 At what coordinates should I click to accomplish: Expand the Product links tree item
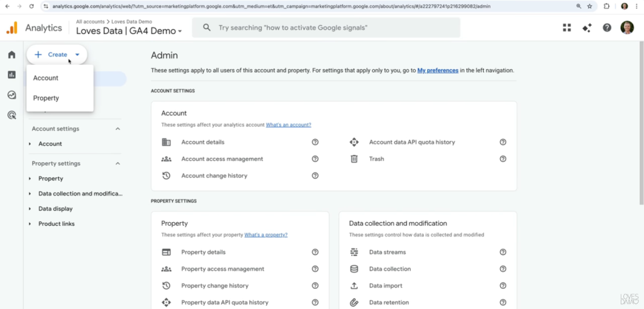click(30, 224)
